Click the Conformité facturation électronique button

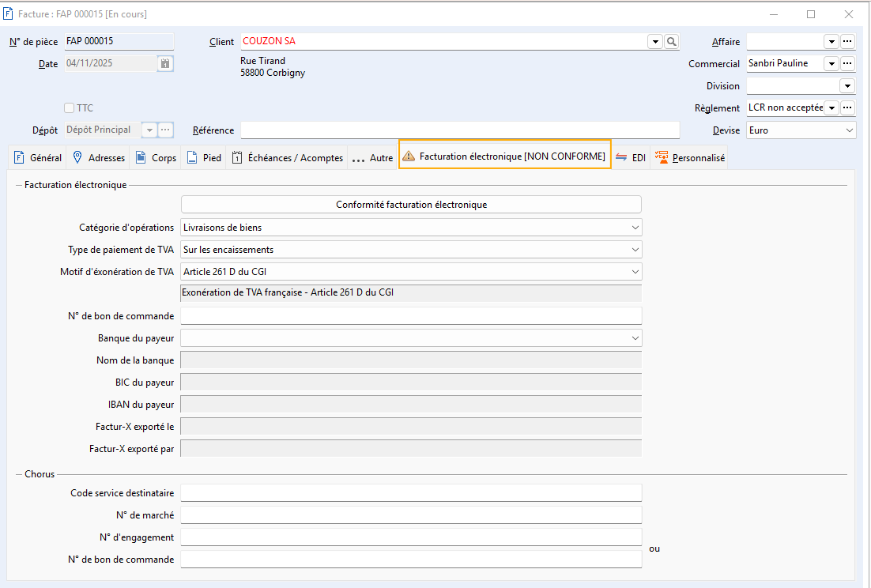tap(411, 205)
